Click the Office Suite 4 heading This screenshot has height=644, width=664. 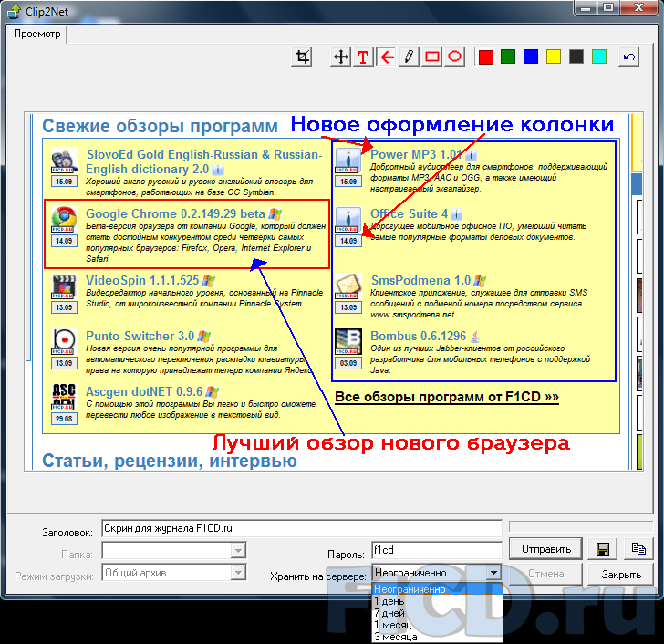[409, 213]
